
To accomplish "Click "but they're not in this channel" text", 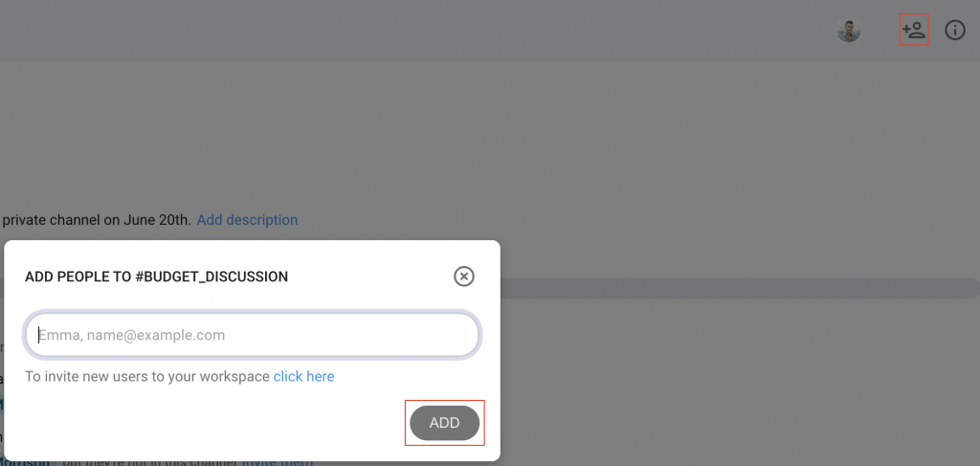I will (x=150, y=463).
